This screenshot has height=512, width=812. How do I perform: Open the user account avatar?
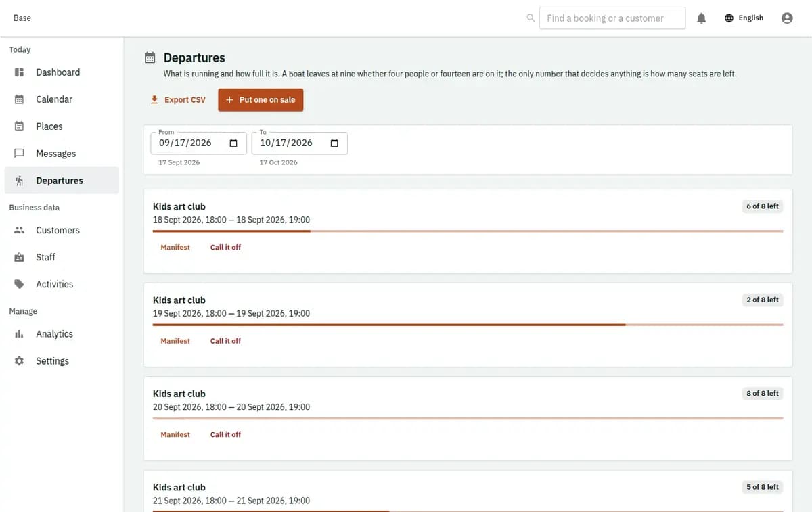point(787,18)
